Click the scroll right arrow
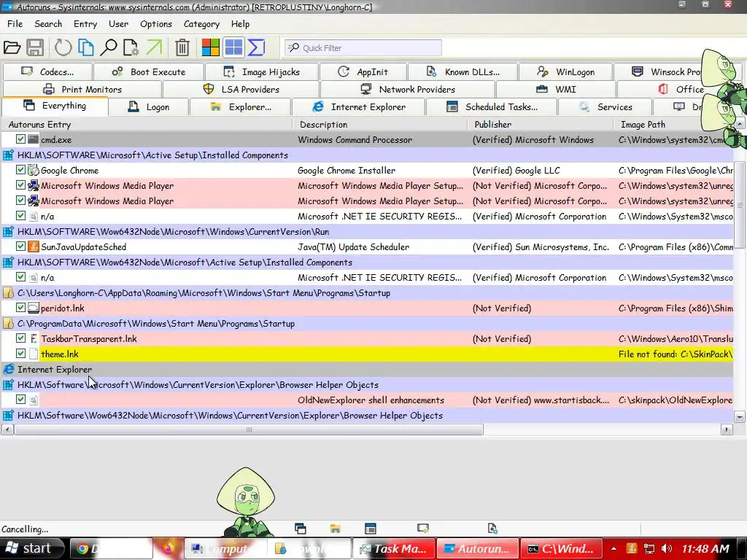Viewport: 747px width, 560px height. coord(726,429)
